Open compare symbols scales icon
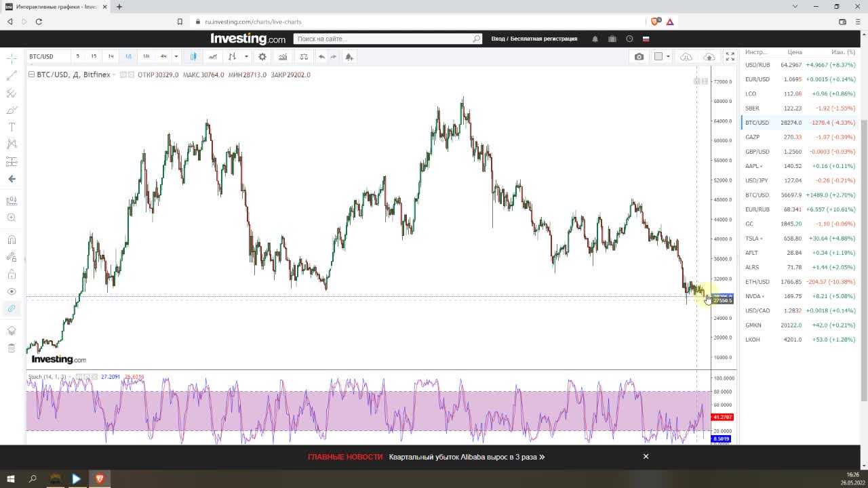Viewport: 868px width, 488px height. [304, 56]
